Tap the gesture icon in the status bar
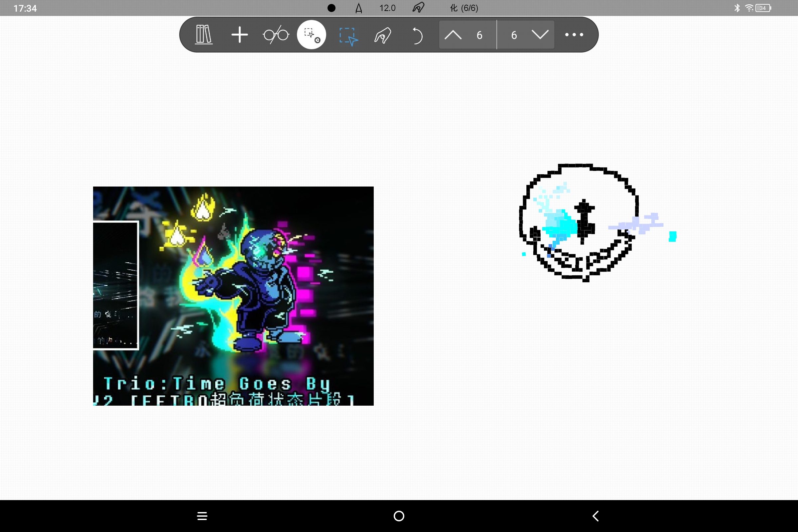The image size is (798, 532). pos(418,7)
